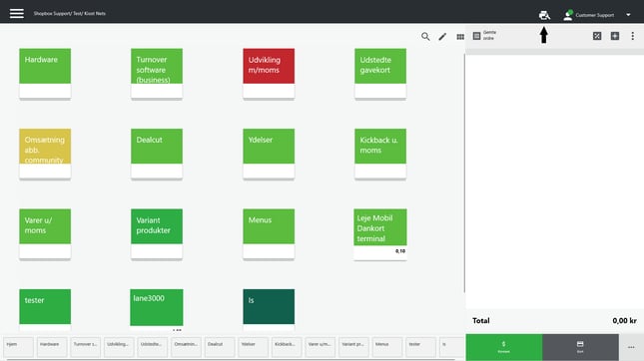Click the plus add-item icon
644x361 pixels.
[x=615, y=36]
